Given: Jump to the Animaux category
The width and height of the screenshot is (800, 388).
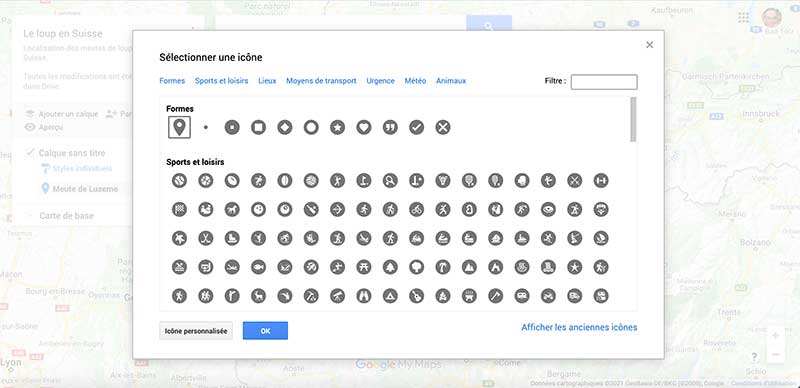Looking at the screenshot, I should click(x=451, y=81).
